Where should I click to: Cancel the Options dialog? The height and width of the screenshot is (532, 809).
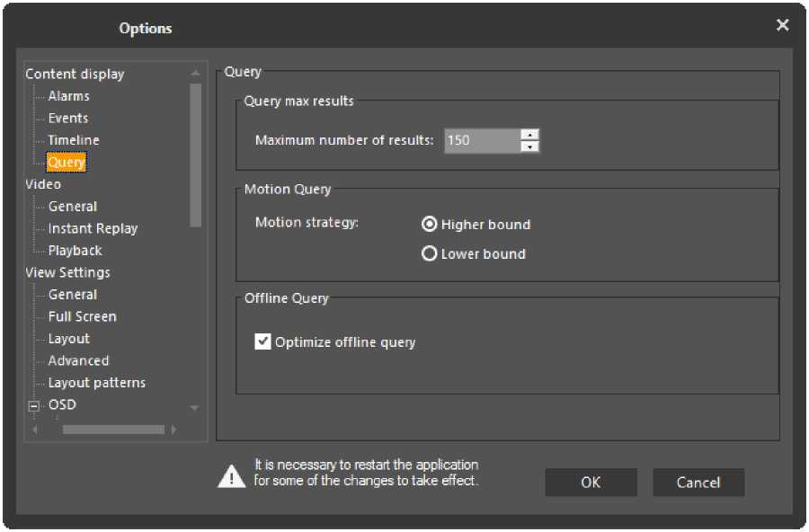(698, 483)
